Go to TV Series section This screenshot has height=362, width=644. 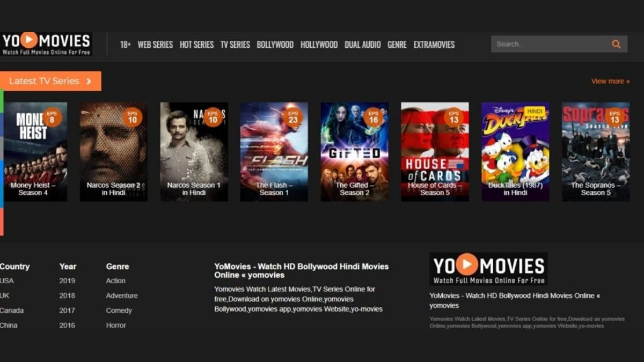(235, 45)
